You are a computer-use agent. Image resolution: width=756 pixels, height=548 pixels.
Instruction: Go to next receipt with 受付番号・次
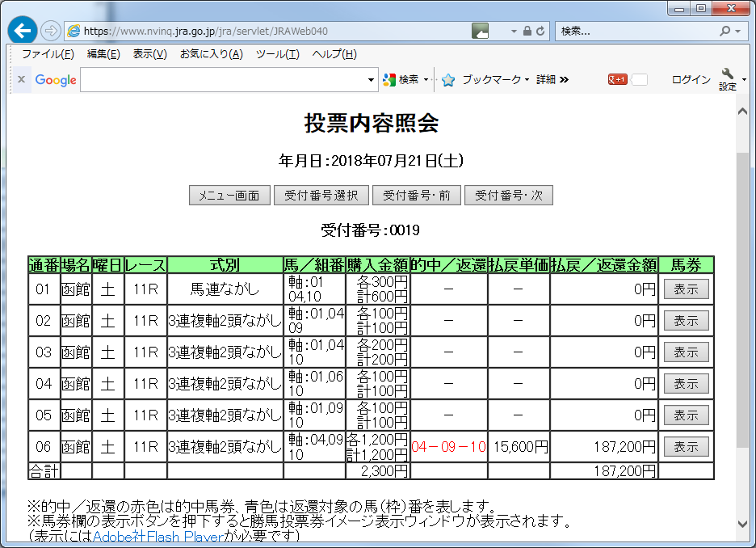509,196
